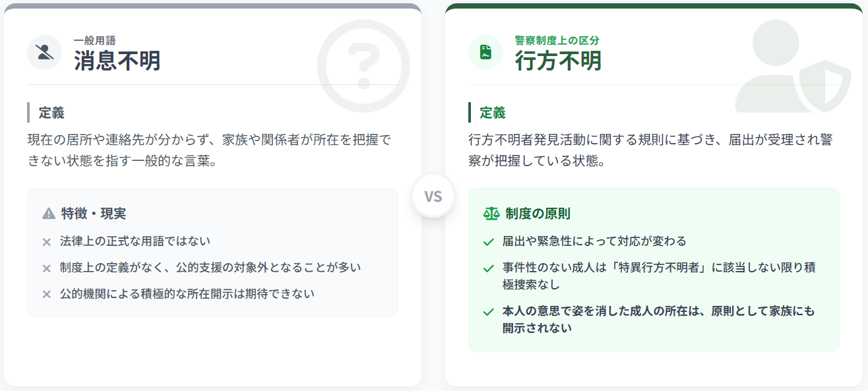This screenshot has width=868, height=391.
Task: Click the balance scale icon by 制度の原則
Action: coord(491,214)
